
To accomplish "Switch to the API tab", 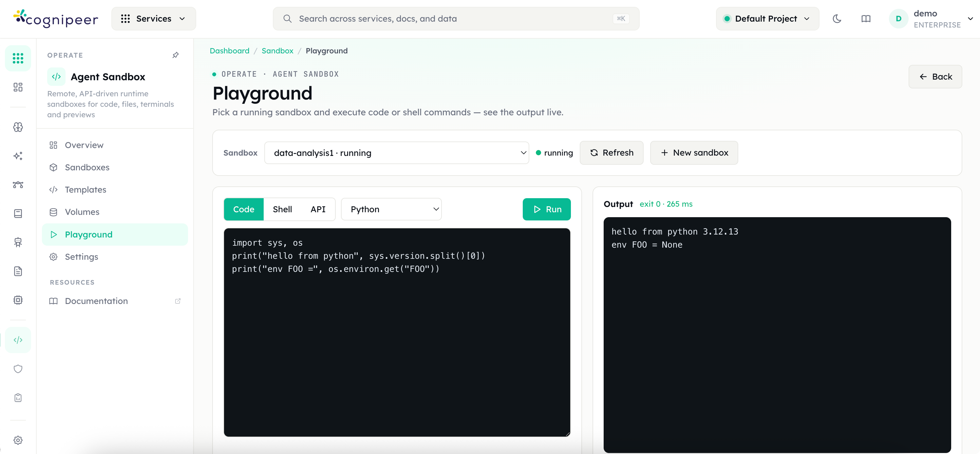I will pyautogui.click(x=318, y=209).
